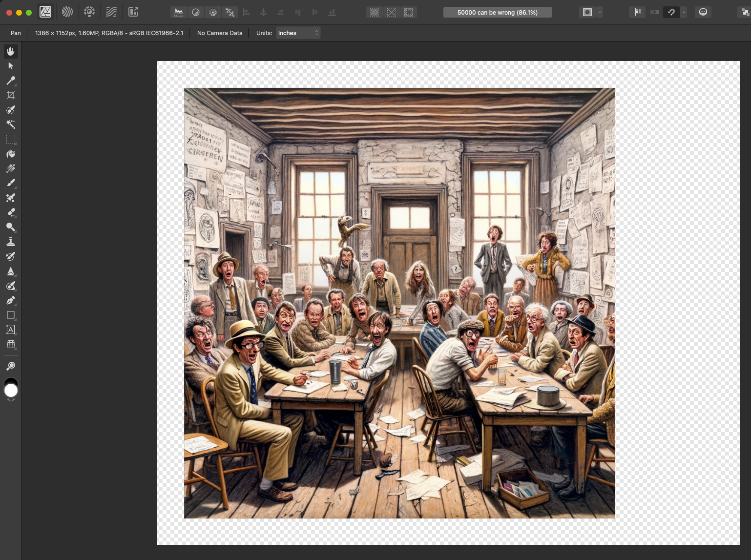Select the Pen tool
This screenshot has width=751, height=560.
[x=11, y=300]
